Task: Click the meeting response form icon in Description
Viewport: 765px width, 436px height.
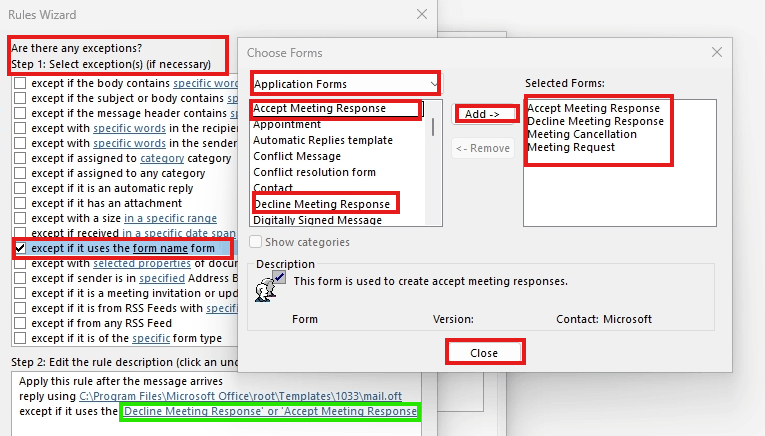Action: tap(270, 287)
